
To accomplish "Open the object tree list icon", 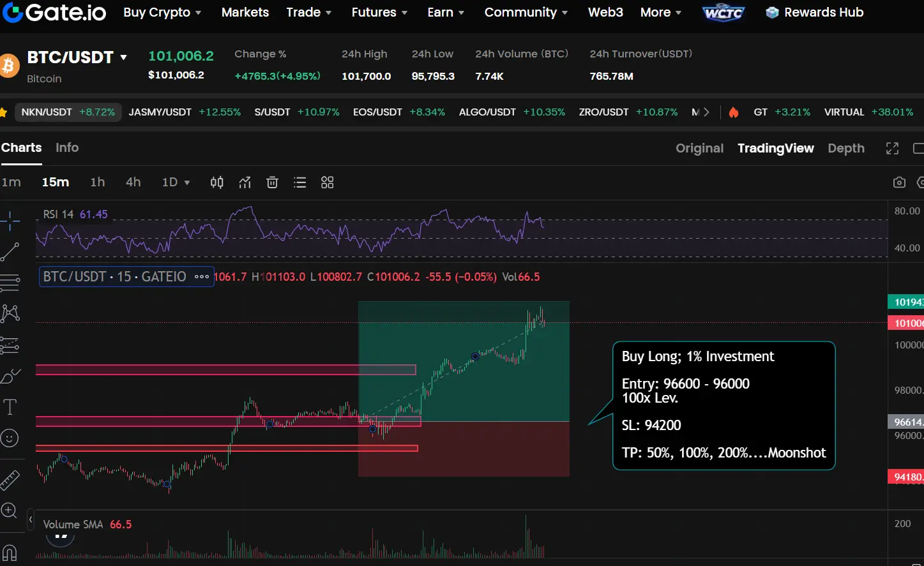I will (x=299, y=182).
